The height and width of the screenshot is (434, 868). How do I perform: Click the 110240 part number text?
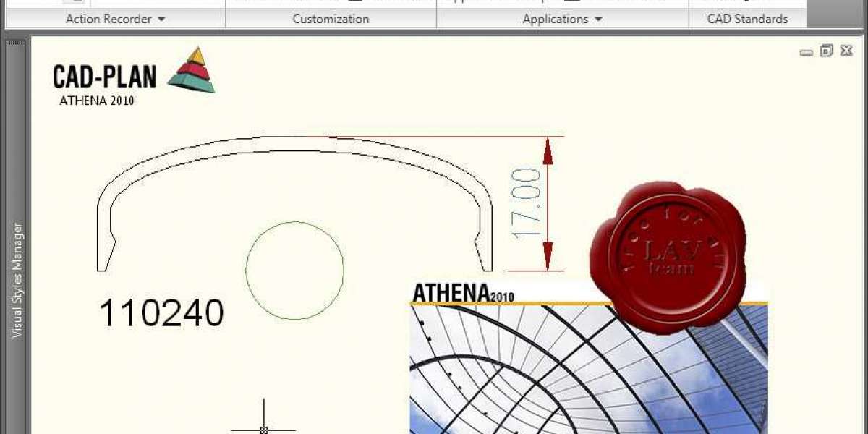click(x=161, y=314)
